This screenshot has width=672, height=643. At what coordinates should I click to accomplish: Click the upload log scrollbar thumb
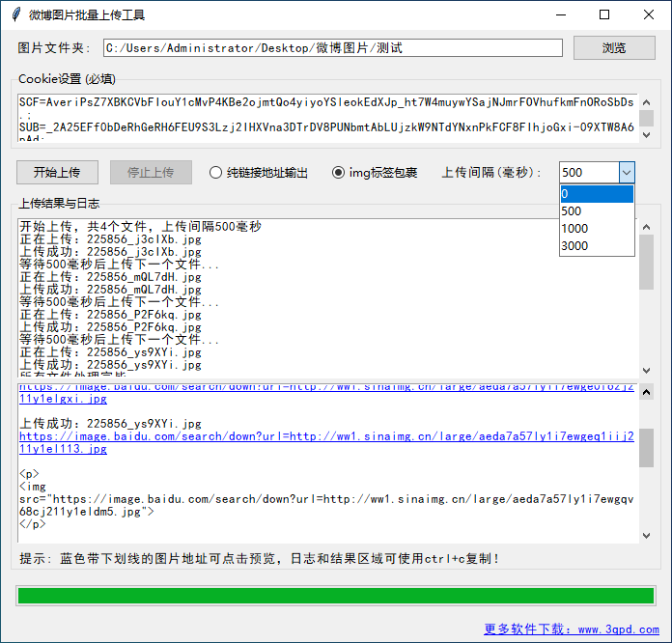point(646,263)
